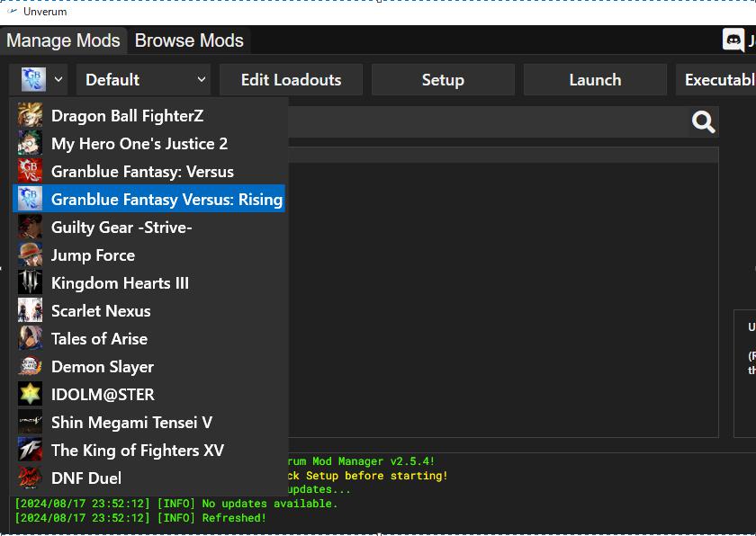Click the Edit Loadouts button
Image resolution: width=756 pixels, height=536 pixels.
[291, 79]
